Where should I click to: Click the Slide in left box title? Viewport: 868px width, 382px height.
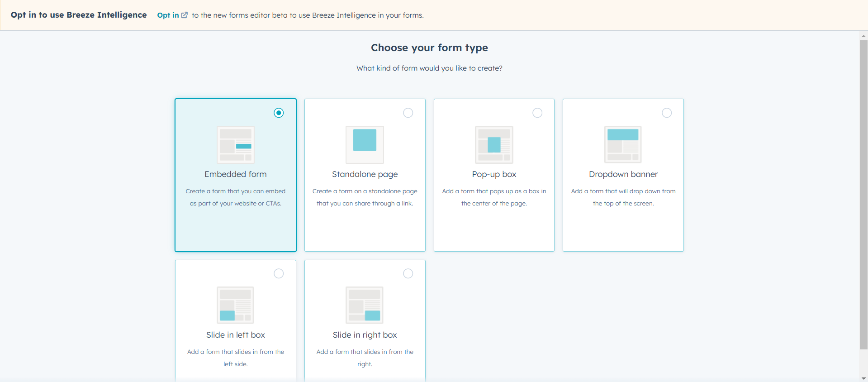(x=236, y=335)
